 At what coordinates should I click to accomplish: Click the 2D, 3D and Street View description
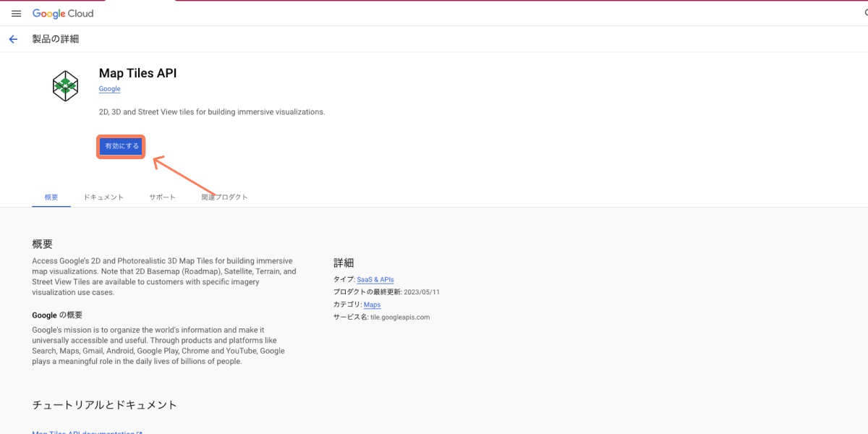(x=212, y=112)
